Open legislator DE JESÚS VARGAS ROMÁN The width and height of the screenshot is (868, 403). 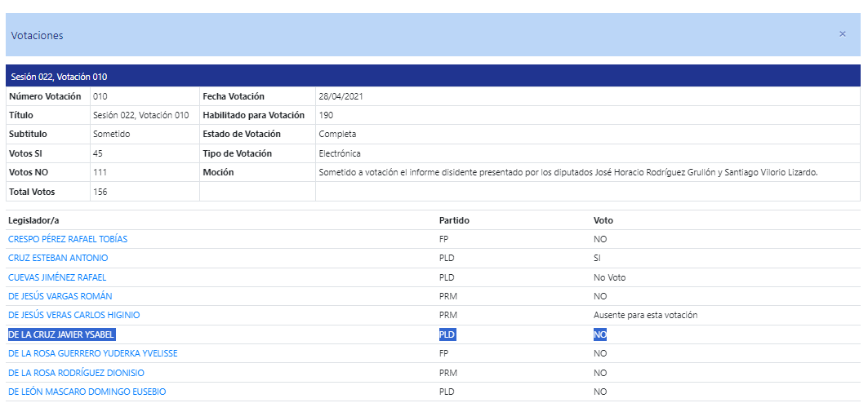pos(56,296)
